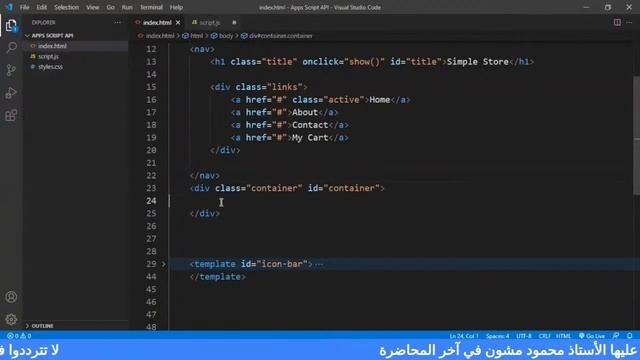This screenshot has height=360, width=640.
Task: Open the Accounts menu icon
Action: point(11,297)
